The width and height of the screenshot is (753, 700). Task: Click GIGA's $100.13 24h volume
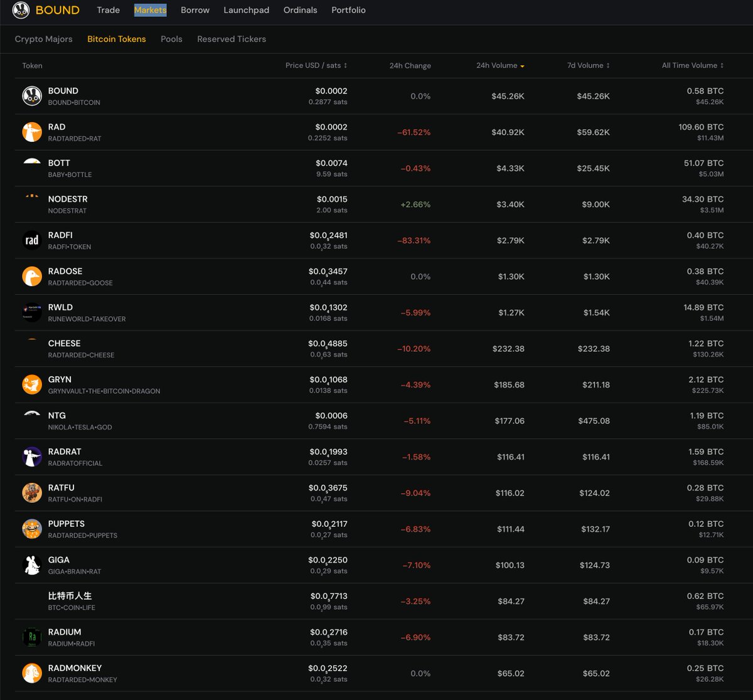pos(510,565)
